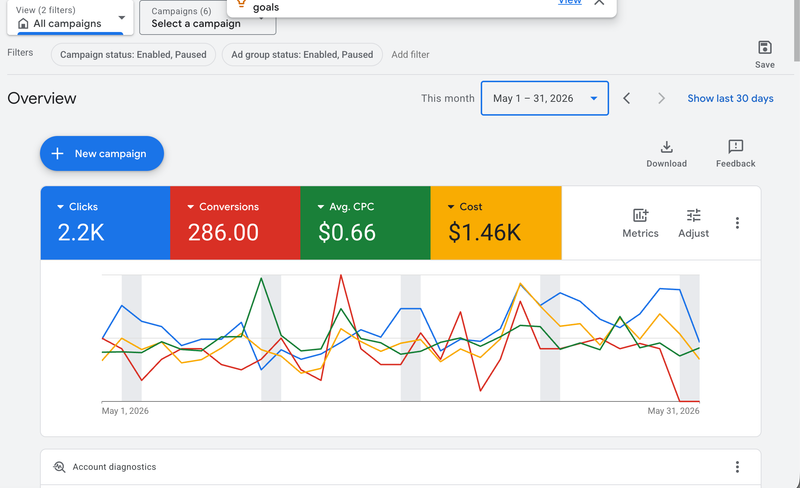Go to the previous date range
Image resolution: width=800 pixels, height=488 pixels.
click(x=627, y=98)
